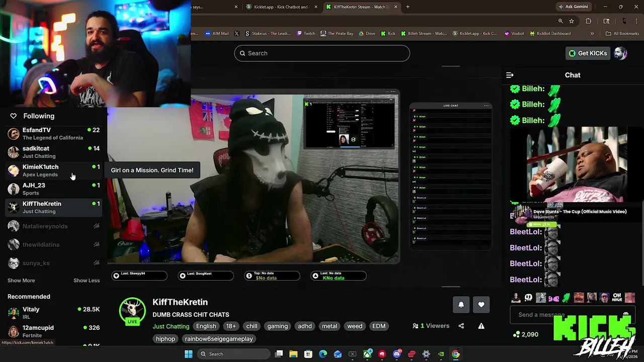644x362 pixels.
Task: Show more bookmarks with chevron
Action: [592, 34]
